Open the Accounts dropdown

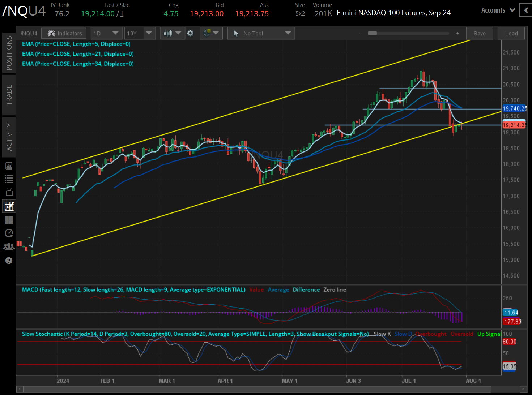tap(498, 10)
